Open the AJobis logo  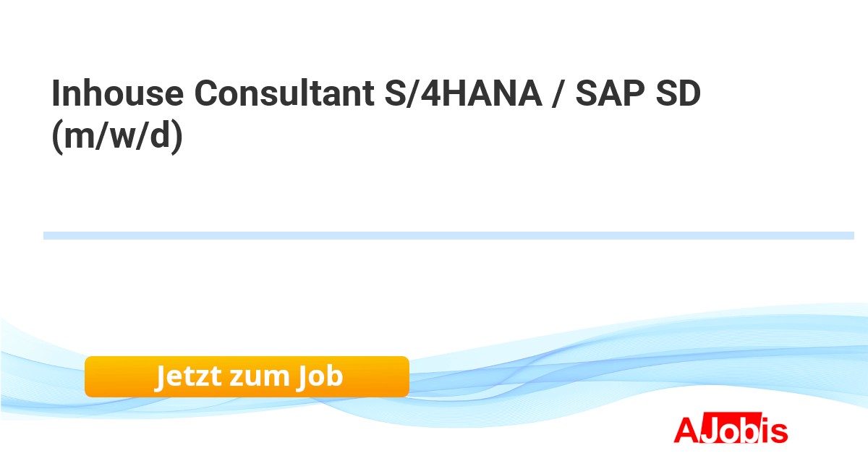pyautogui.click(x=730, y=430)
